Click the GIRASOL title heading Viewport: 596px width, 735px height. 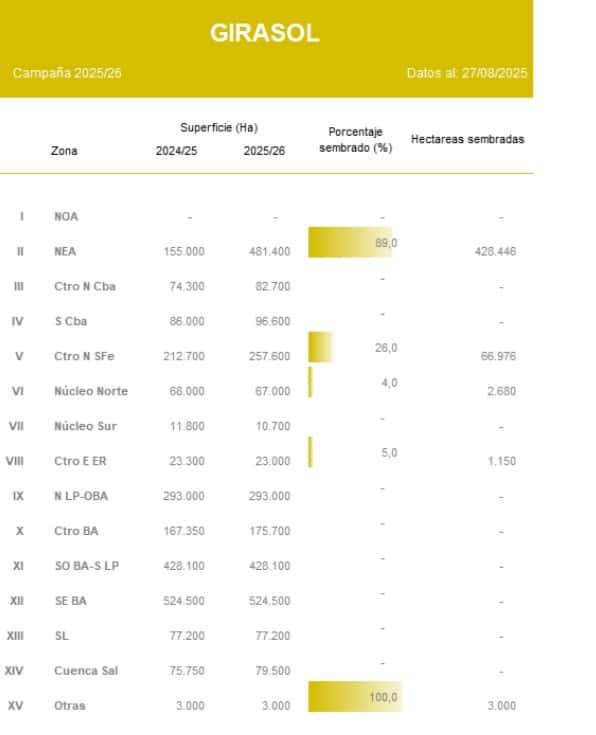[264, 33]
